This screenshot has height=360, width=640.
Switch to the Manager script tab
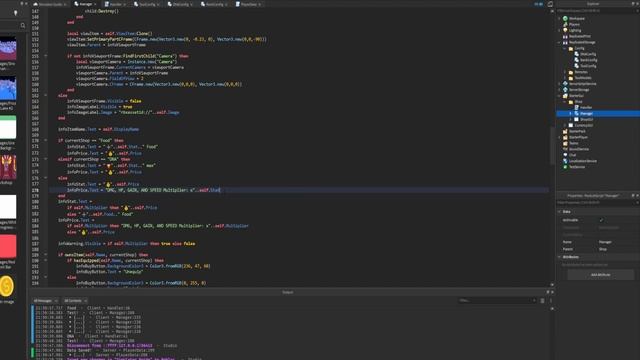pyautogui.click(x=85, y=4)
